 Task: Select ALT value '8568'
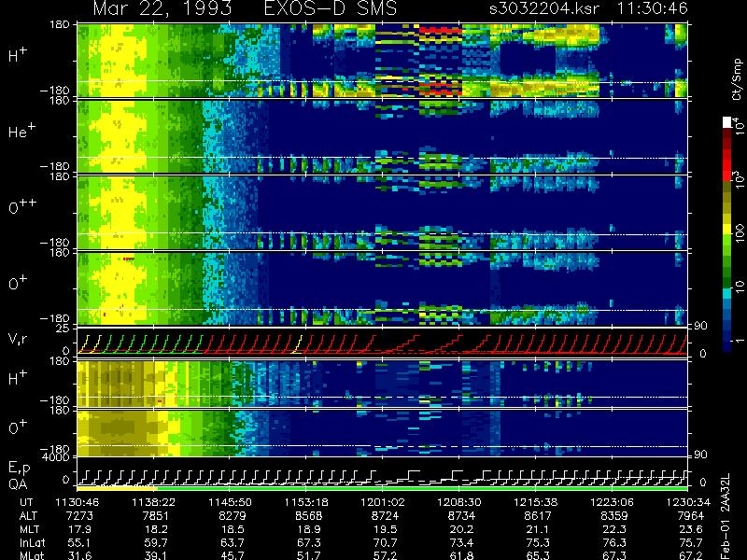[x=308, y=516]
